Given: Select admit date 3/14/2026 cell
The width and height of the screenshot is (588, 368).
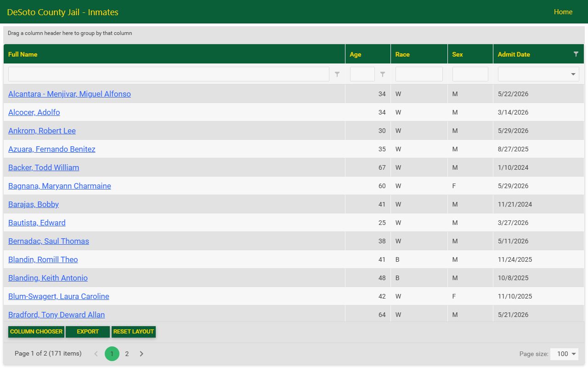Looking at the screenshot, I should (538, 112).
